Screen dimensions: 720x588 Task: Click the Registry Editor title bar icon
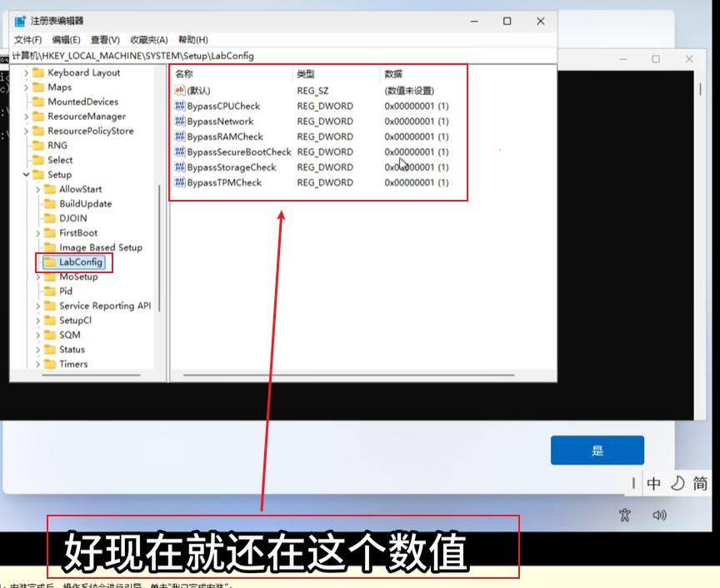click(x=20, y=21)
